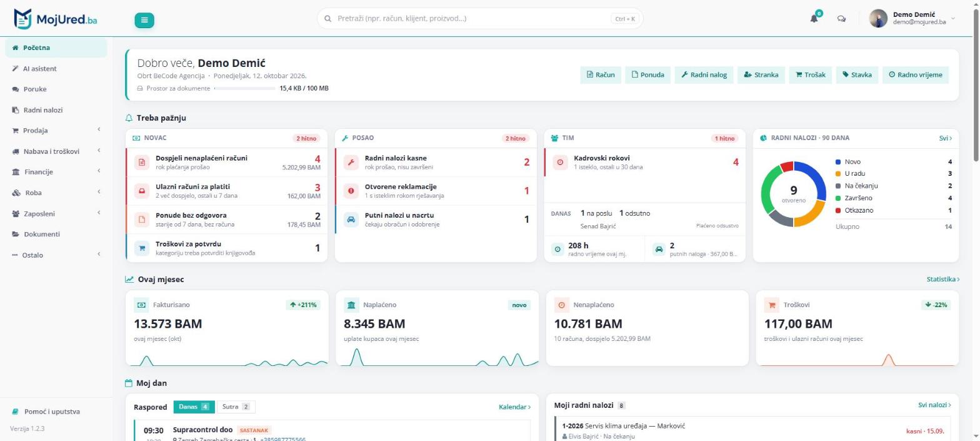The width and height of the screenshot is (980, 441).
Task: Open the Statistika link
Action: click(x=943, y=280)
